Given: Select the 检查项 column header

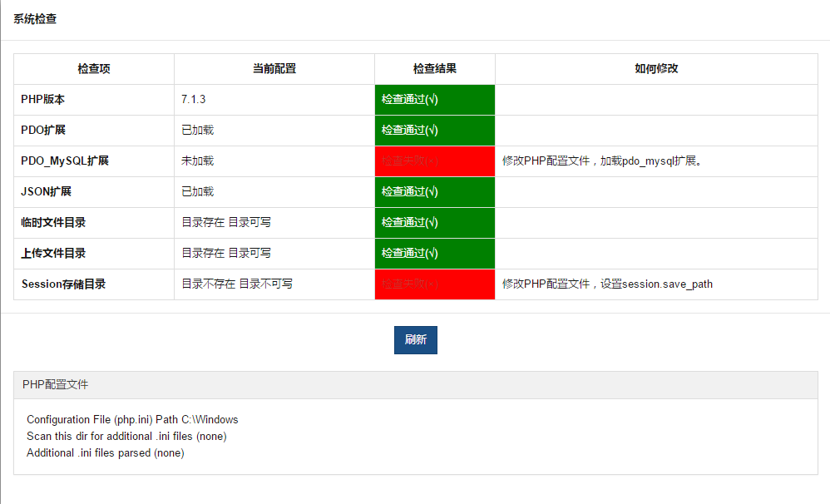Looking at the screenshot, I should pyautogui.click(x=94, y=69).
